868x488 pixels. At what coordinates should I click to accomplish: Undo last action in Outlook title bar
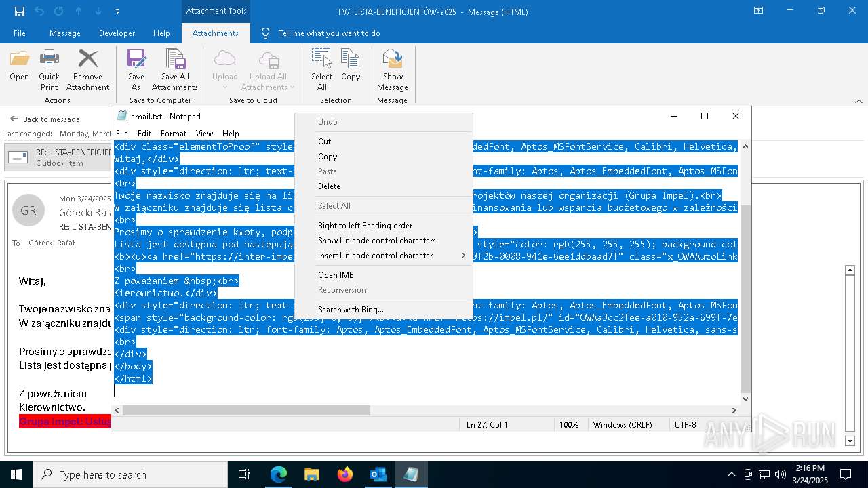[x=39, y=12]
